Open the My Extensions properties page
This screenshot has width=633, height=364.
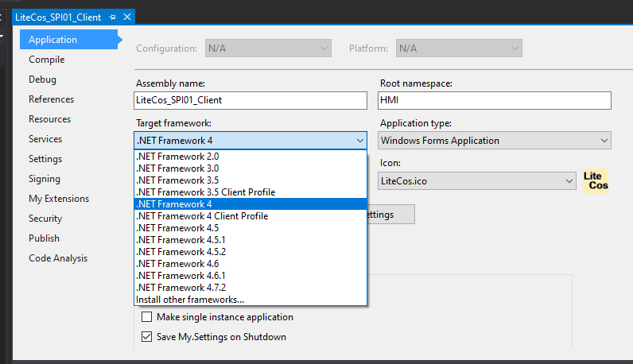point(59,199)
